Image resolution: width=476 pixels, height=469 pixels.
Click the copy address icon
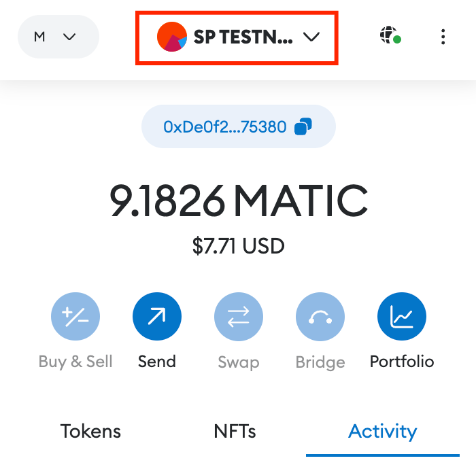pyautogui.click(x=304, y=126)
